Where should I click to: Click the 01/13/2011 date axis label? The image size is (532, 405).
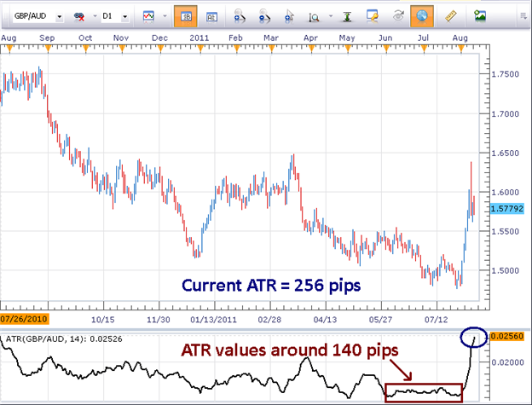point(213,320)
